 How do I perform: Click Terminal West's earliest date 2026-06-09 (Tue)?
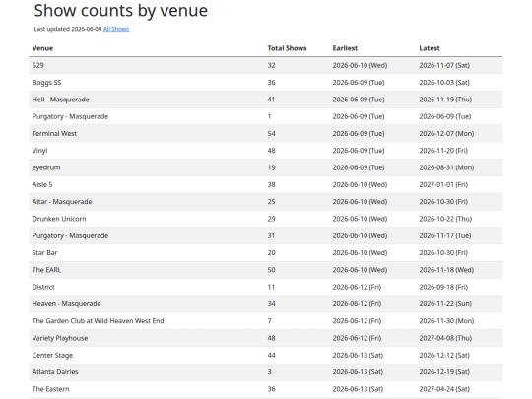(359, 134)
